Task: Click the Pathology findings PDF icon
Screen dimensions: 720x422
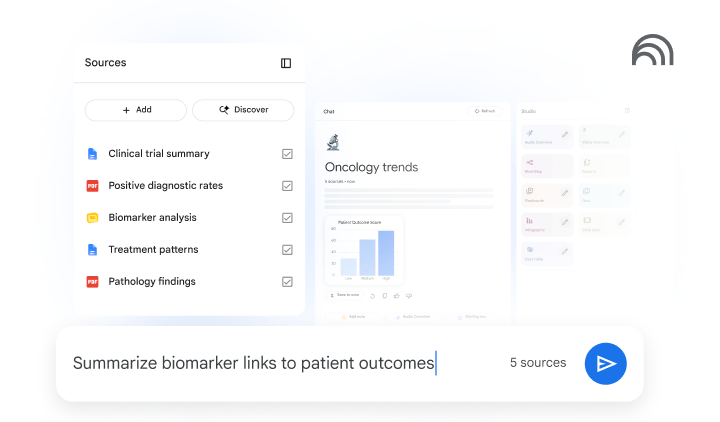Action: click(92, 281)
